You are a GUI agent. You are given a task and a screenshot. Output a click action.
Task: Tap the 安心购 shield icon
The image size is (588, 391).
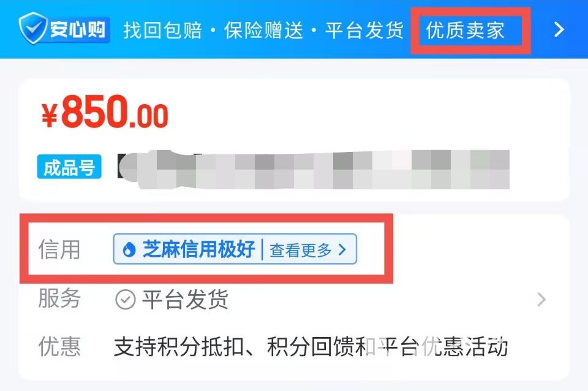(x=33, y=28)
